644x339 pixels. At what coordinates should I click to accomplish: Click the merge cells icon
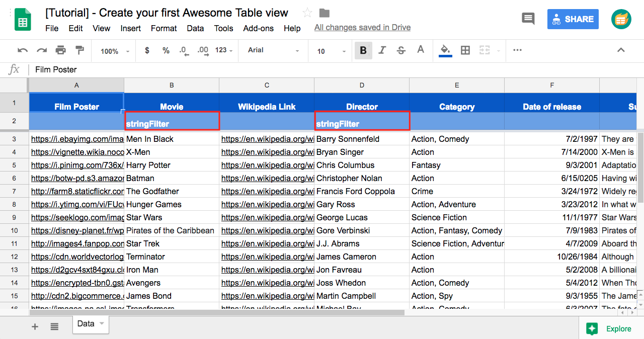click(x=485, y=50)
